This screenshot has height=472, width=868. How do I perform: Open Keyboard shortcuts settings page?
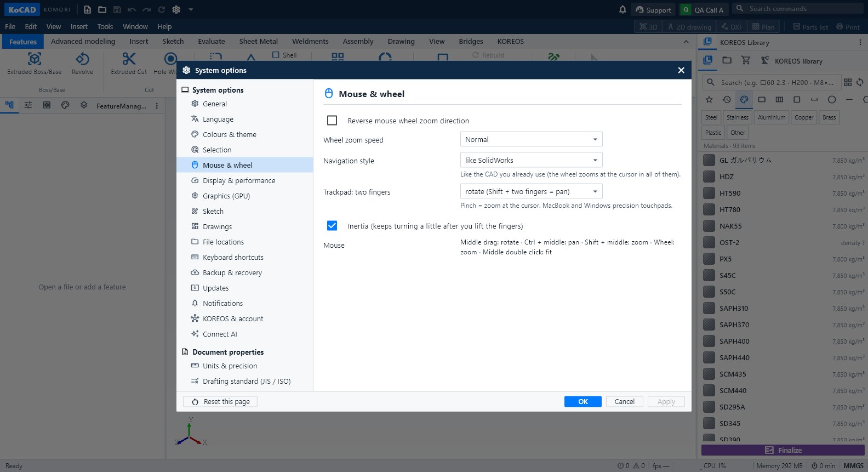pyautogui.click(x=244, y=257)
